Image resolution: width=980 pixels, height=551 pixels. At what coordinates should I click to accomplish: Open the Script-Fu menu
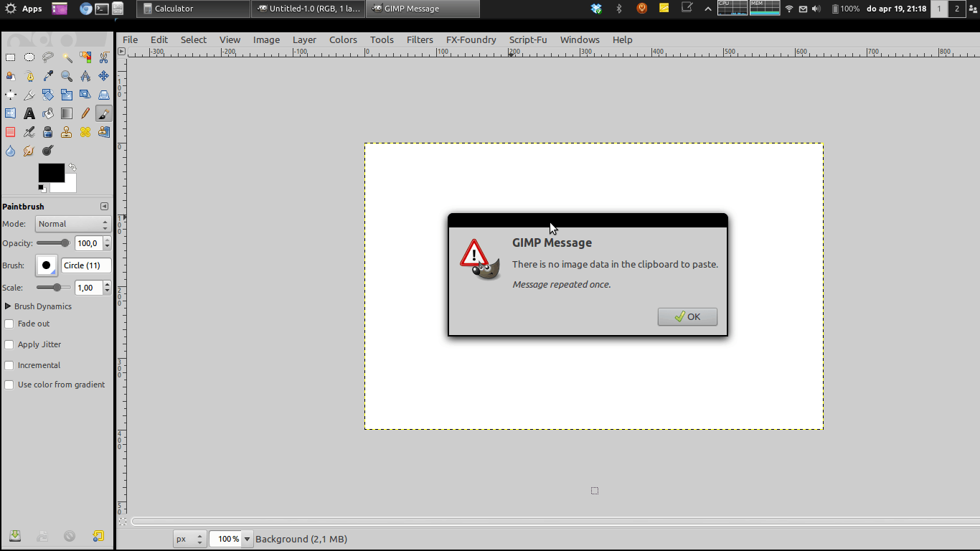tap(528, 39)
